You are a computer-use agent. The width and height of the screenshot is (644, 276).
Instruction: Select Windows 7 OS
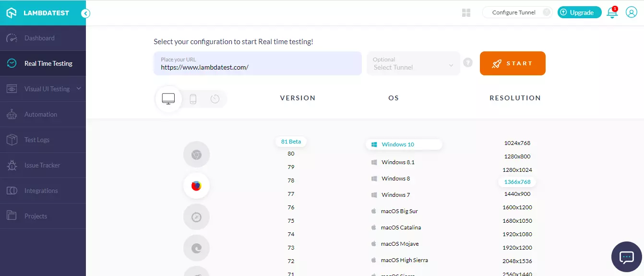tap(391, 195)
